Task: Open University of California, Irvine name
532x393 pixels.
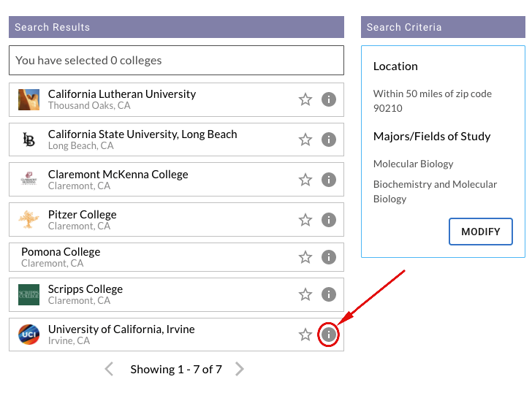Action: click(121, 329)
